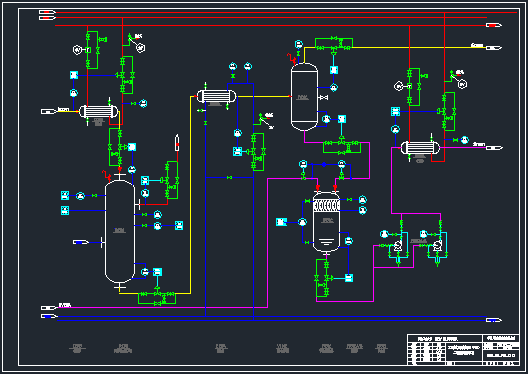Click the filled blue dot above packed vessel
528x374 pixels.
[324, 165]
